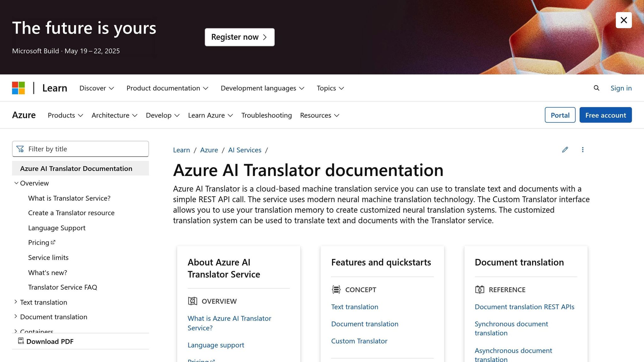644x362 pixels.
Task: Open the Development languages menu
Action: (262, 88)
